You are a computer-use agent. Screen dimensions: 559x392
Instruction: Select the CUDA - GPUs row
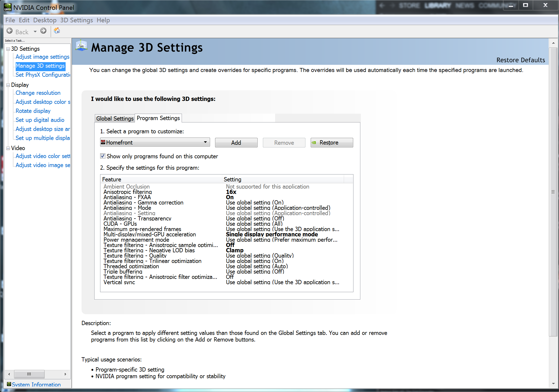(227, 224)
